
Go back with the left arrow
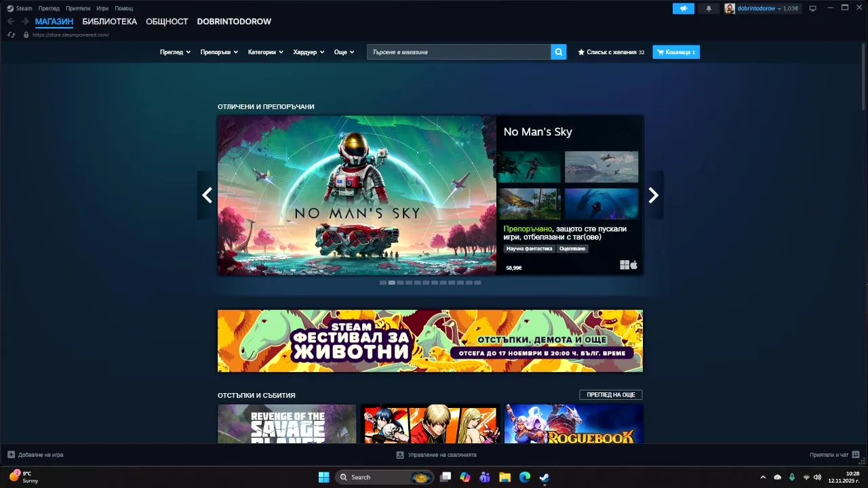11,22
